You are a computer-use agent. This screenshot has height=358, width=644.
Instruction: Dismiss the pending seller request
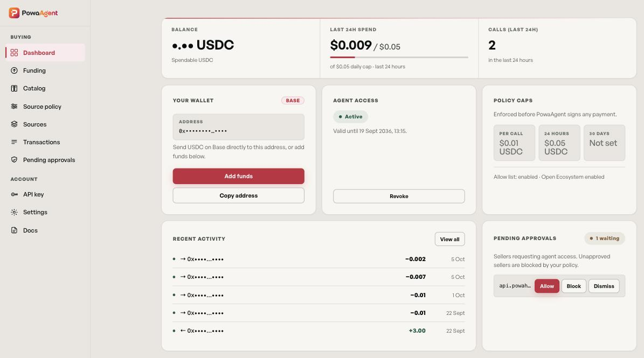(x=604, y=286)
